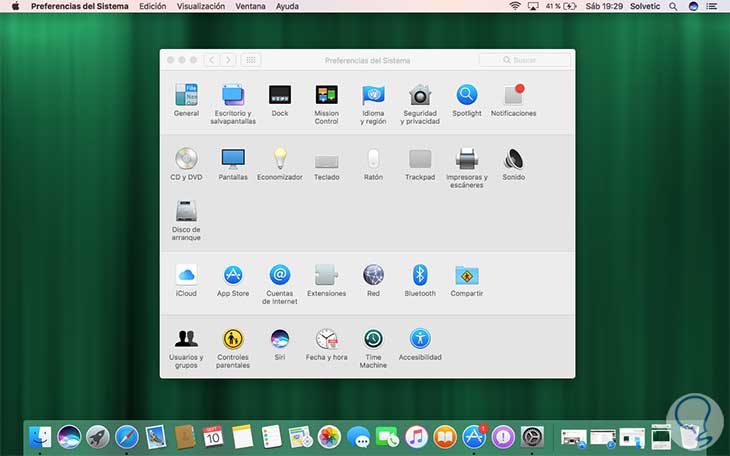The width and height of the screenshot is (730, 456).
Task: Open the Visualización menu
Action: pos(201,7)
